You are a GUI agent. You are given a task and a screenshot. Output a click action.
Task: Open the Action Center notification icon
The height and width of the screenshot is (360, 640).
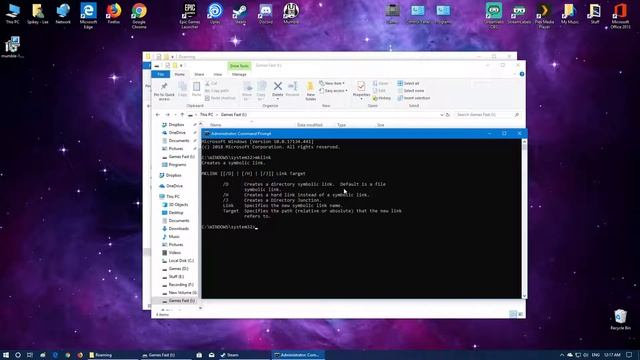[x=629, y=355]
